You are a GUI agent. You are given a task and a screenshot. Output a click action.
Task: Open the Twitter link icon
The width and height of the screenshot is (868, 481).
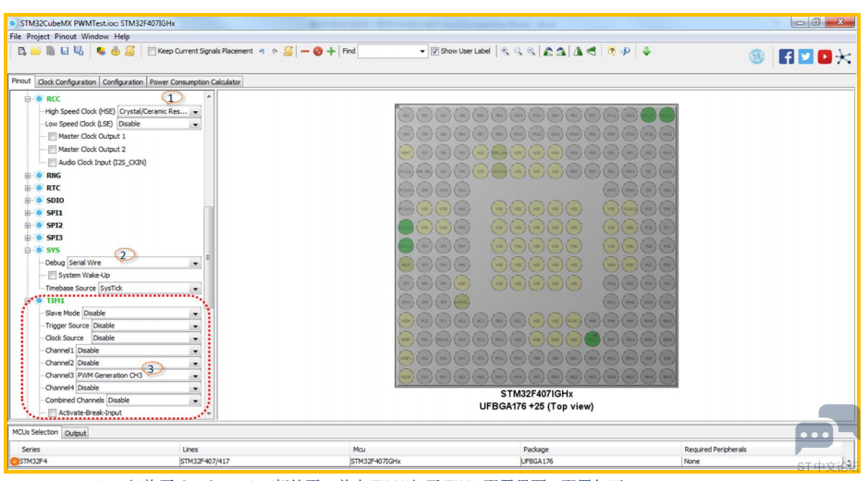[x=805, y=56]
